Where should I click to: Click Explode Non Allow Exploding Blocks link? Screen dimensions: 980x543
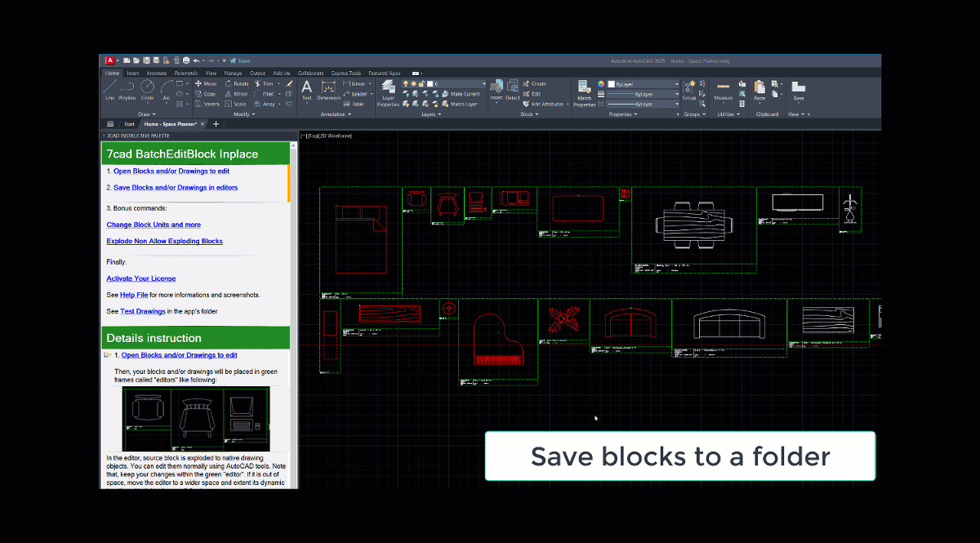(x=164, y=241)
